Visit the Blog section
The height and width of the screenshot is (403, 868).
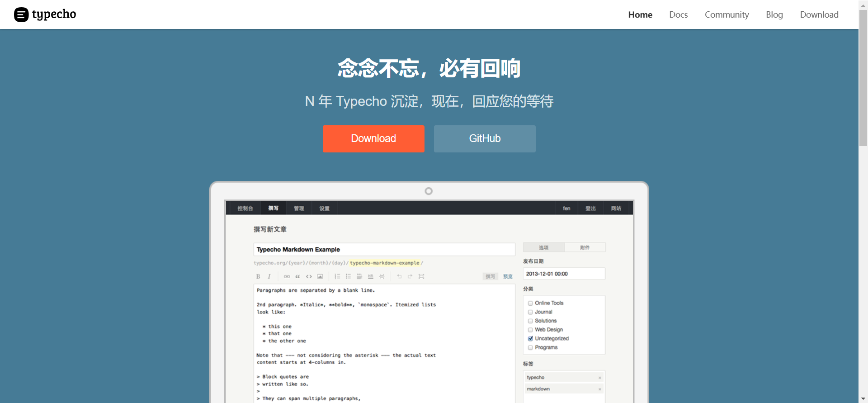774,14
